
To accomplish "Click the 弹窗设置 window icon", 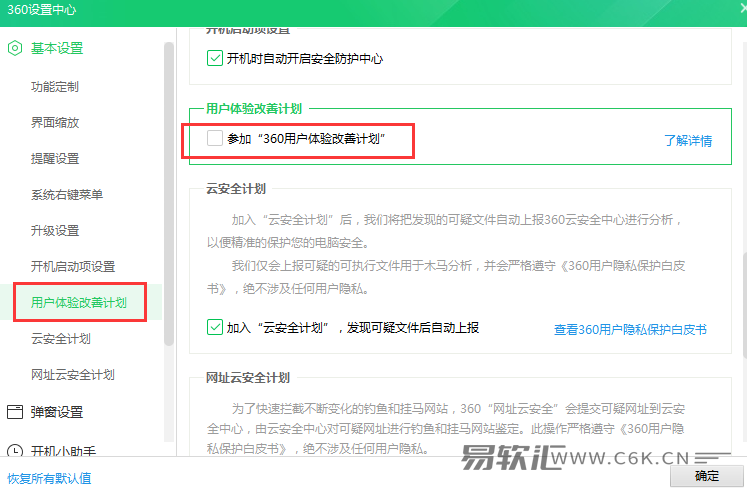I will pyautogui.click(x=15, y=411).
